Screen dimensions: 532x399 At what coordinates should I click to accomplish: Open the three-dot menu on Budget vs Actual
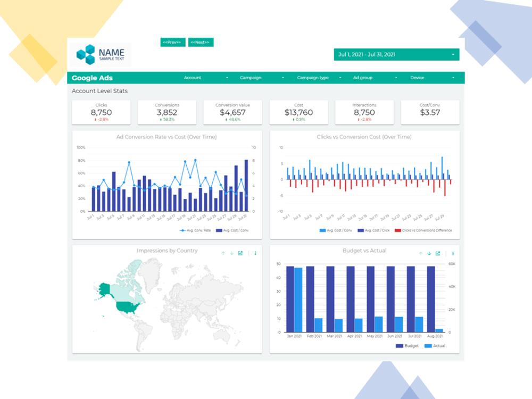pos(453,253)
